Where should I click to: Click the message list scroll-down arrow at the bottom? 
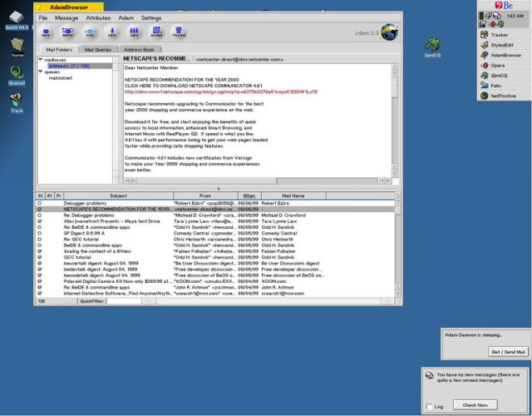pyautogui.click(x=398, y=294)
